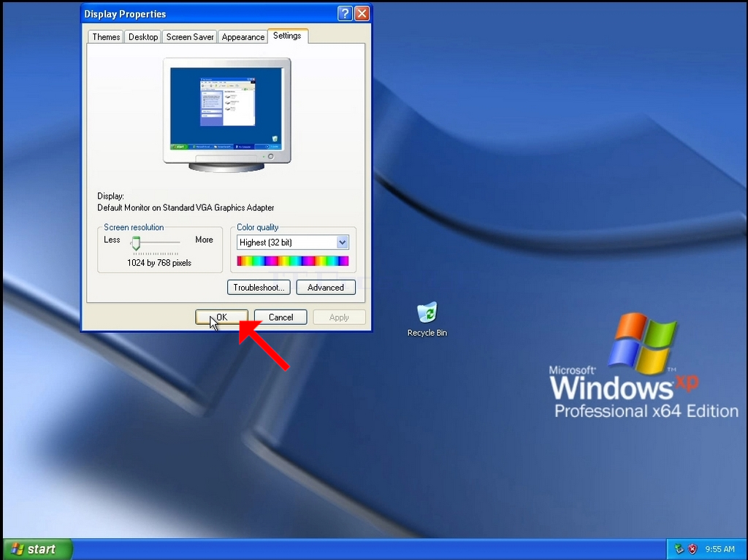The width and height of the screenshot is (748, 560).
Task: Open the red Security Center shield tray icon
Action: [x=692, y=549]
